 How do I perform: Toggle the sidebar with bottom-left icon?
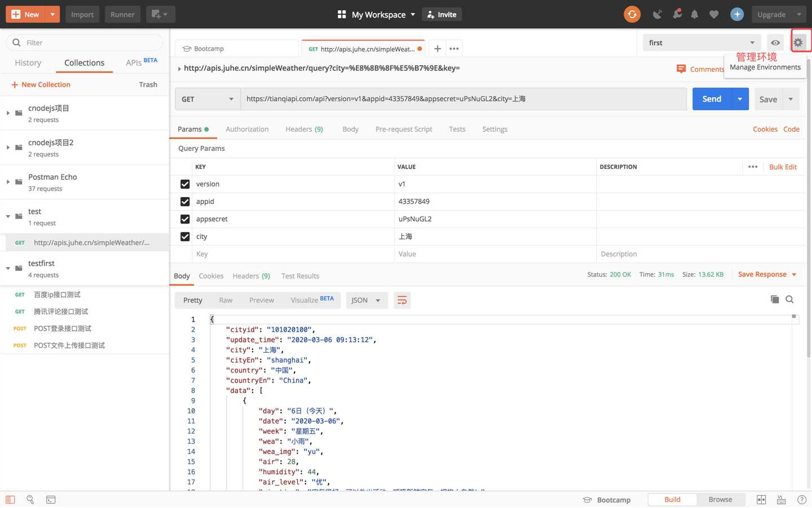pyautogui.click(x=10, y=500)
